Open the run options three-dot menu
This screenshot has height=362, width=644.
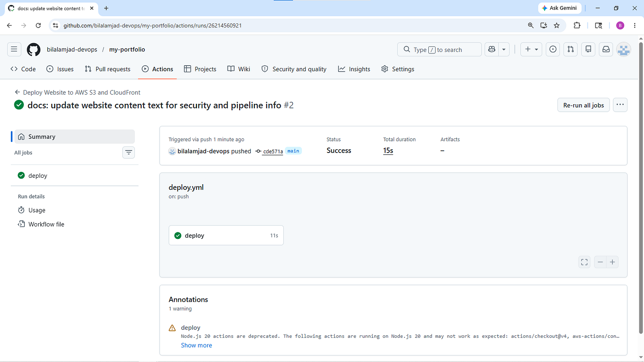coord(620,105)
